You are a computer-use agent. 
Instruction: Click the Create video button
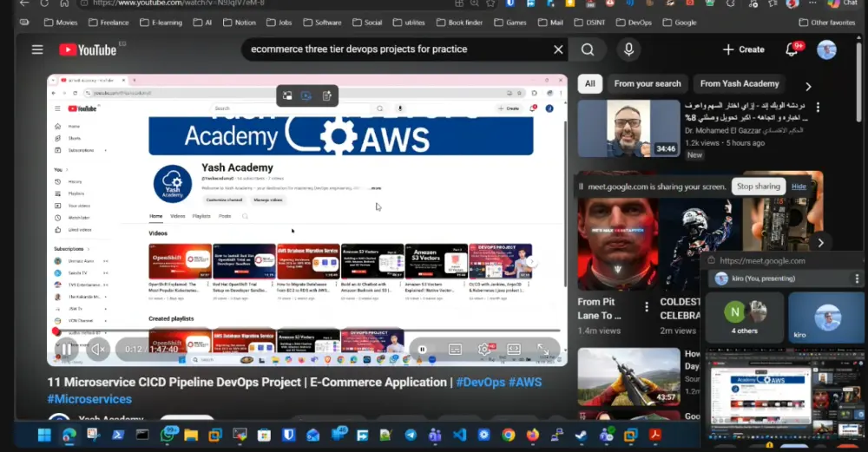744,49
